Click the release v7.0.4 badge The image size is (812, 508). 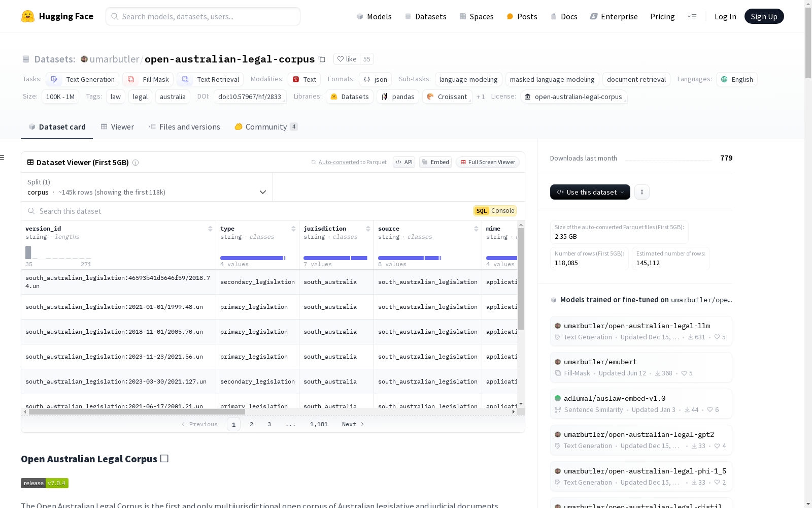(x=45, y=483)
